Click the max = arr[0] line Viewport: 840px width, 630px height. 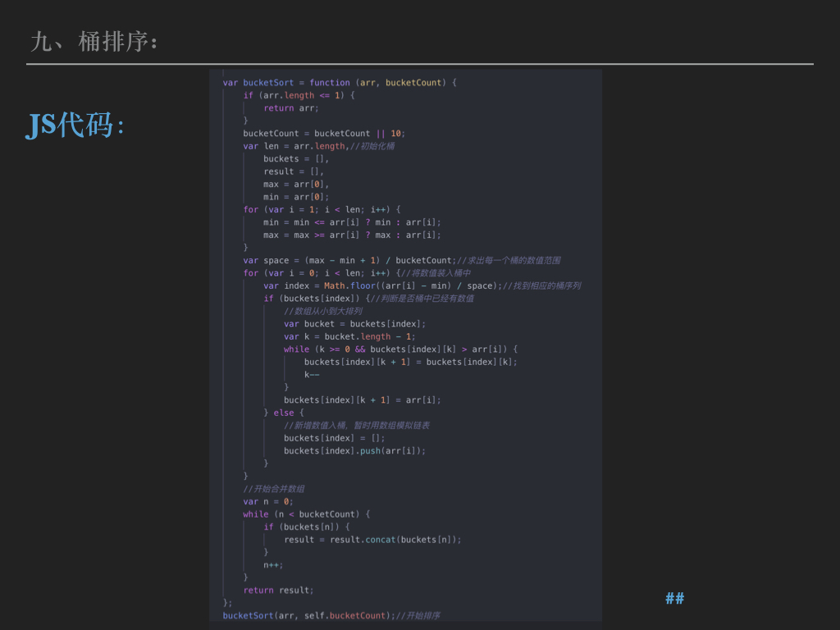pyautogui.click(x=295, y=185)
